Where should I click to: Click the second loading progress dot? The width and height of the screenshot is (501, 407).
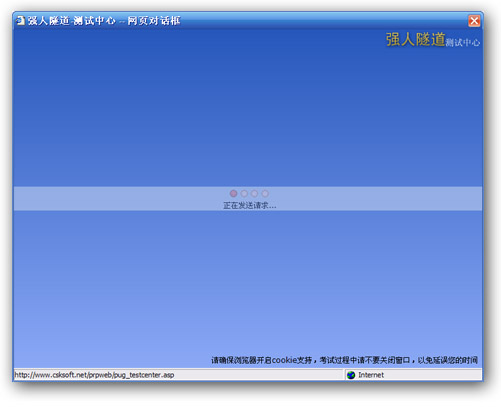point(244,193)
